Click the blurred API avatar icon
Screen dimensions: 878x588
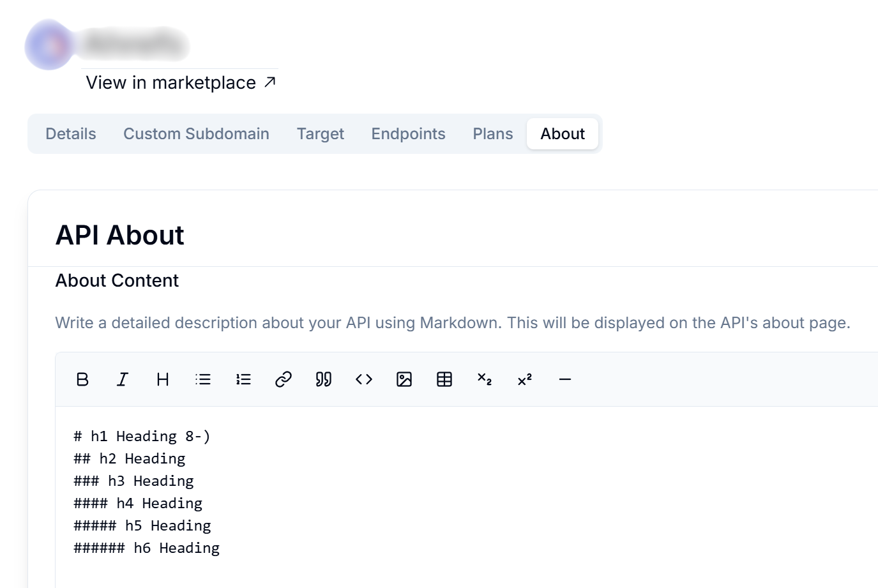point(49,45)
